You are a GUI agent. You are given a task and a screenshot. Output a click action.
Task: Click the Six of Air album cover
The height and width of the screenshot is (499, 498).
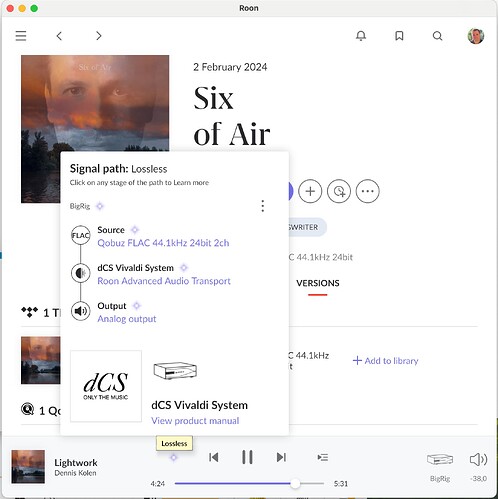pos(95,103)
